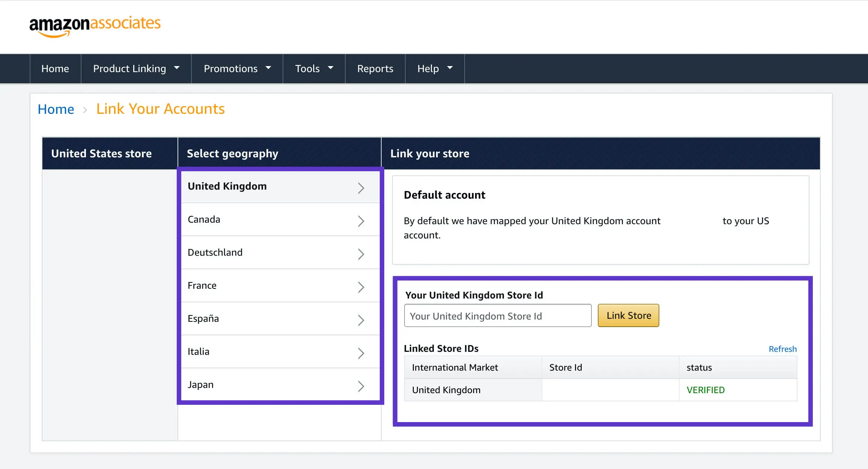Image resolution: width=868 pixels, height=469 pixels.
Task: Go to the Reports page
Action: tap(375, 69)
